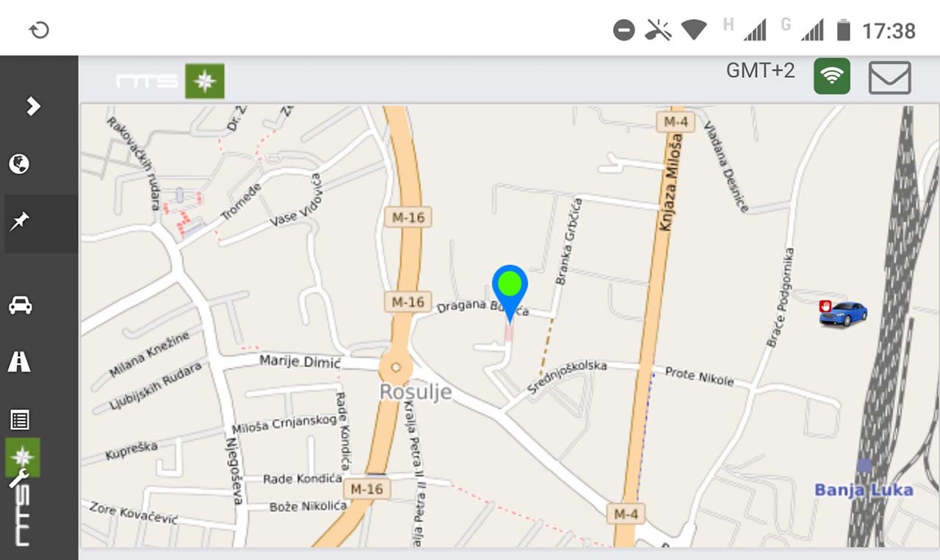Screen dimensions: 940x560
Task: Click the Banja Luka station label
Action: (864, 490)
